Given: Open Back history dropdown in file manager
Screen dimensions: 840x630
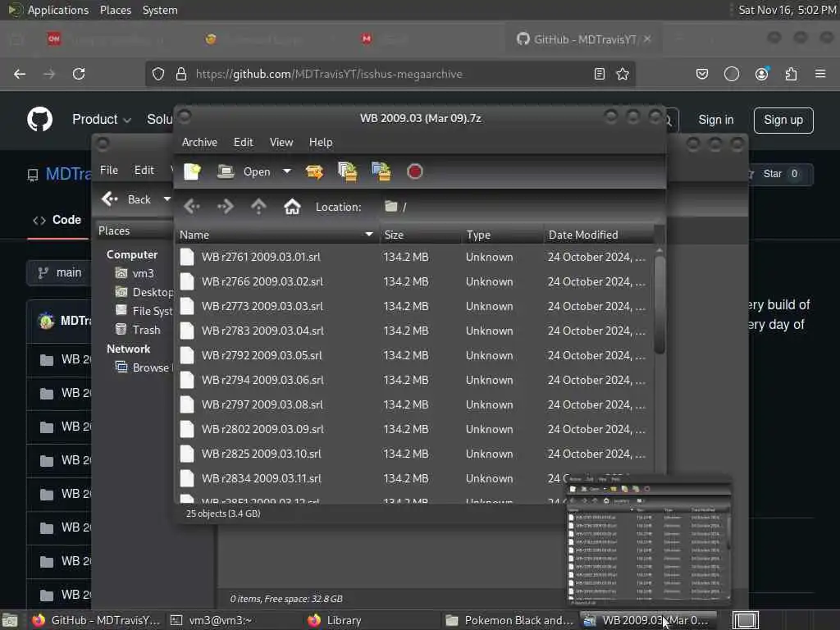Looking at the screenshot, I should pos(167,199).
